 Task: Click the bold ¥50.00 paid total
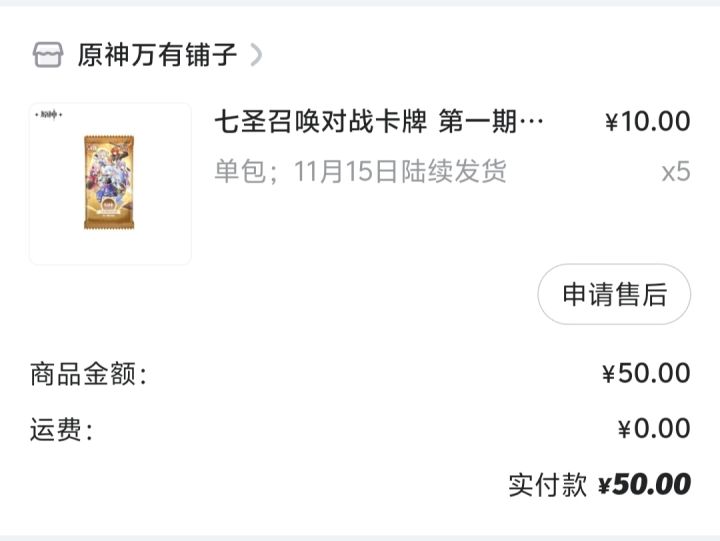[644, 484]
